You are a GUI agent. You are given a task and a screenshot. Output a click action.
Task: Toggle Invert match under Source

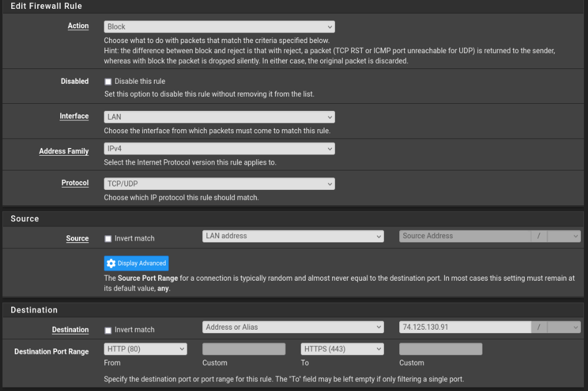click(108, 238)
